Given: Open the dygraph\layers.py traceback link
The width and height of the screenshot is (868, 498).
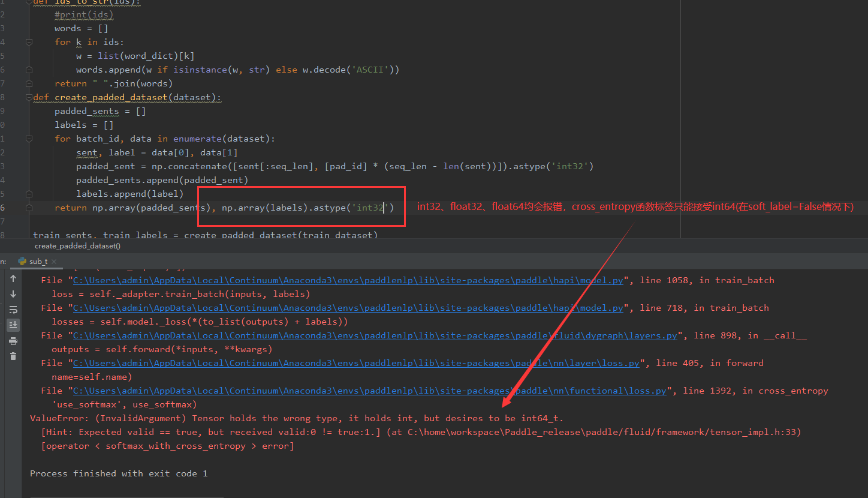Looking at the screenshot, I should (x=375, y=335).
